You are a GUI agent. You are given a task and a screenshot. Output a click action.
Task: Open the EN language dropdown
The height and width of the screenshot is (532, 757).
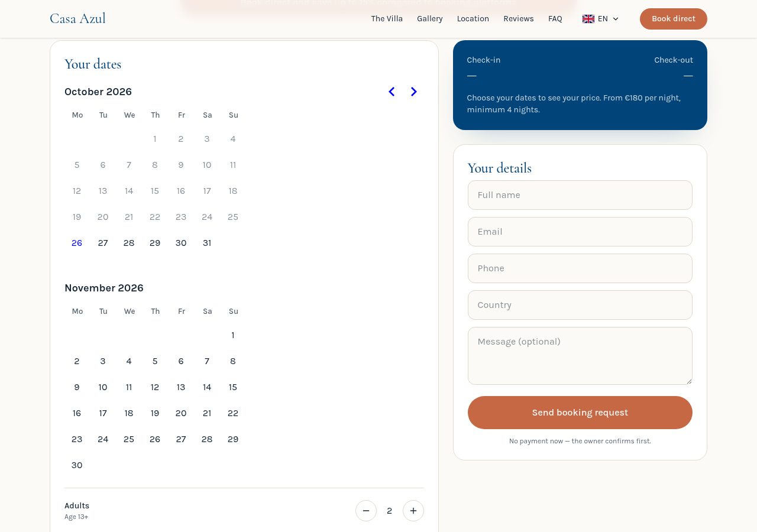600,19
